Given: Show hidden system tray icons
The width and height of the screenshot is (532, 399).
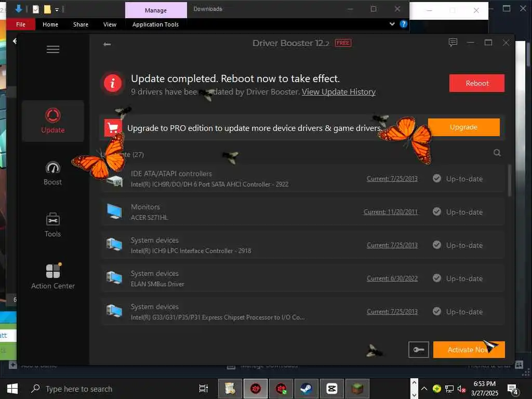Looking at the screenshot, I should click(x=424, y=389).
